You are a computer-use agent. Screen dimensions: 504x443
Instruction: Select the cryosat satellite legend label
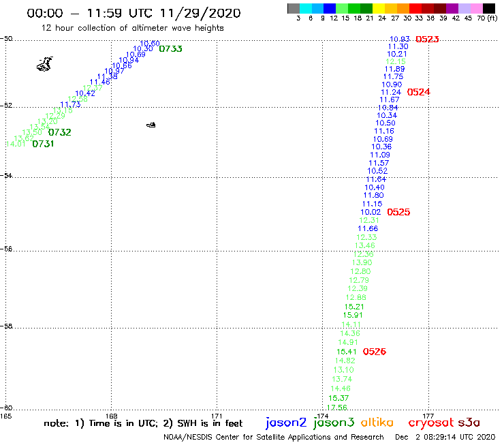pyautogui.click(x=430, y=423)
